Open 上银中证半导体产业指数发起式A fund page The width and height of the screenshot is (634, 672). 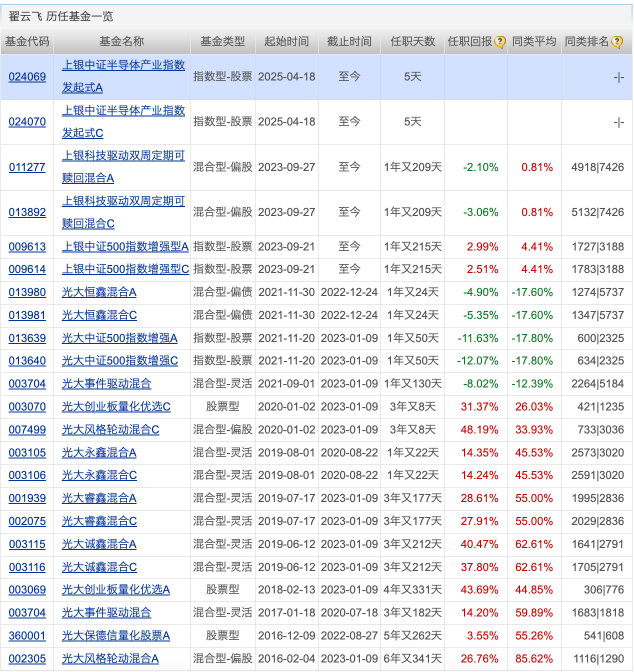pyautogui.click(x=123, y=76)
